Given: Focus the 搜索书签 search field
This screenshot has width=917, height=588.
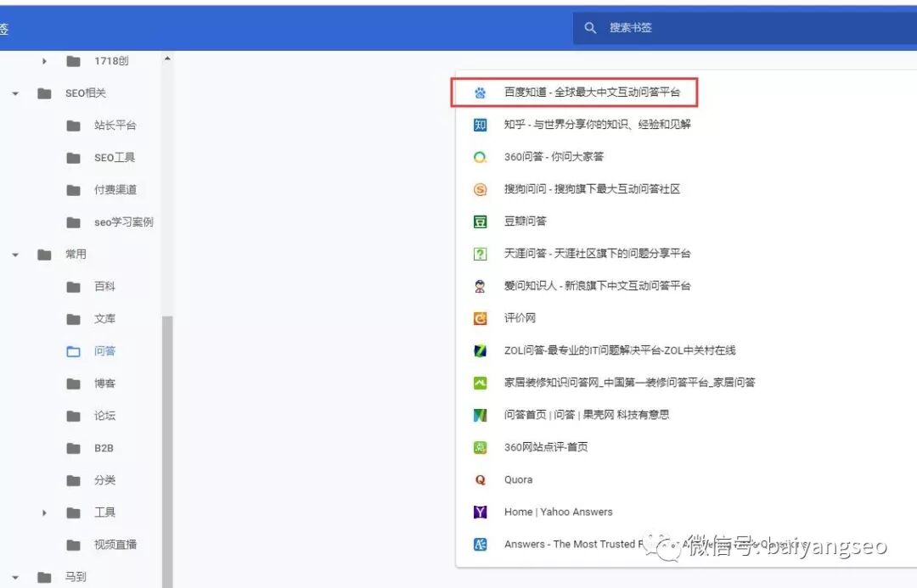Looking at the screenshot, I should [745, 27].
